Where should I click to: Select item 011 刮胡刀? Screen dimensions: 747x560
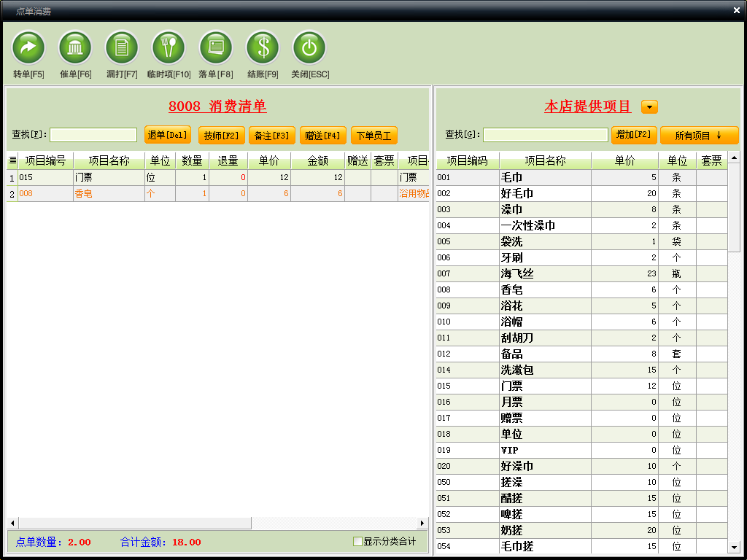click(581, 338)
